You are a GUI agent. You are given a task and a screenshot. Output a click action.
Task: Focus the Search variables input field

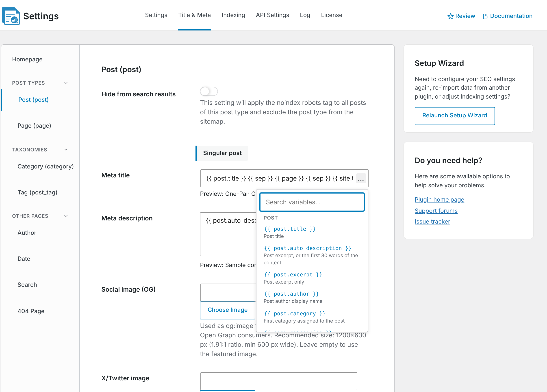click(x=312, y=202)
